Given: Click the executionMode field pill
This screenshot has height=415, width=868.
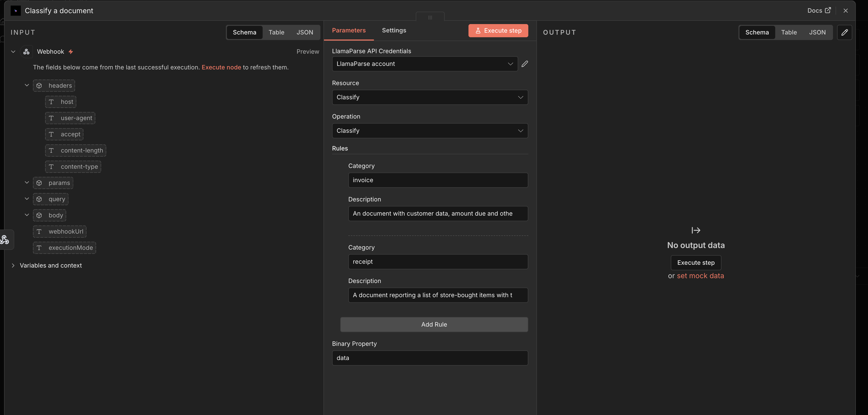Looking at the screenshot, I should [x=64, y=248].
